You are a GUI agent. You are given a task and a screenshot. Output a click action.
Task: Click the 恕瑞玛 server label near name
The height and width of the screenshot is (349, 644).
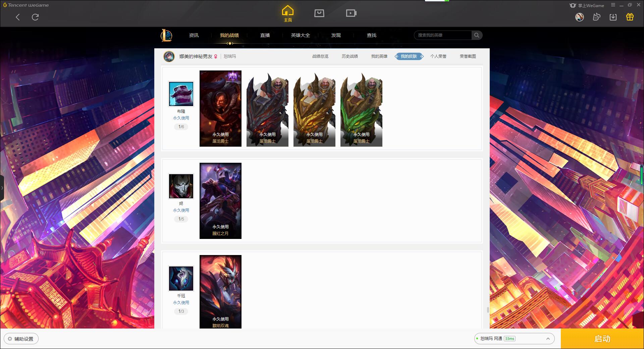tap(230, 56)
